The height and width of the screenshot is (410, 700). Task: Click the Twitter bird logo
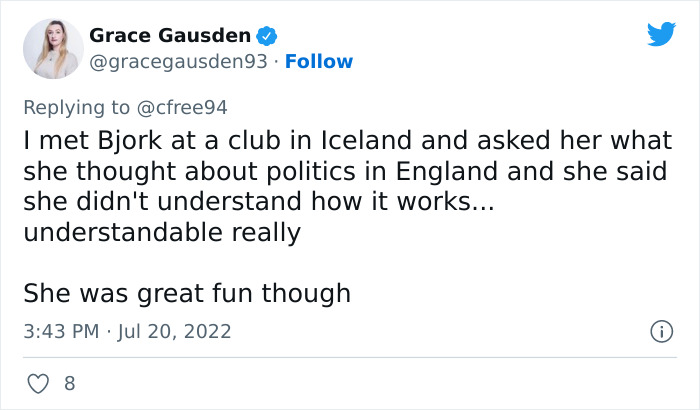pos(661,35)
